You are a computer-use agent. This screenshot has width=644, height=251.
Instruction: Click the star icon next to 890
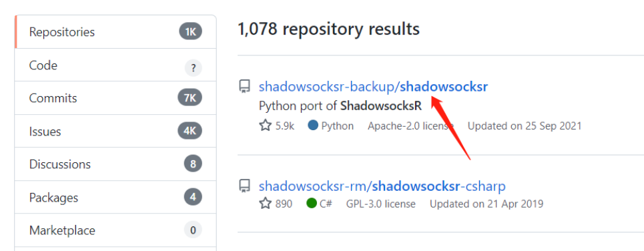266,204
